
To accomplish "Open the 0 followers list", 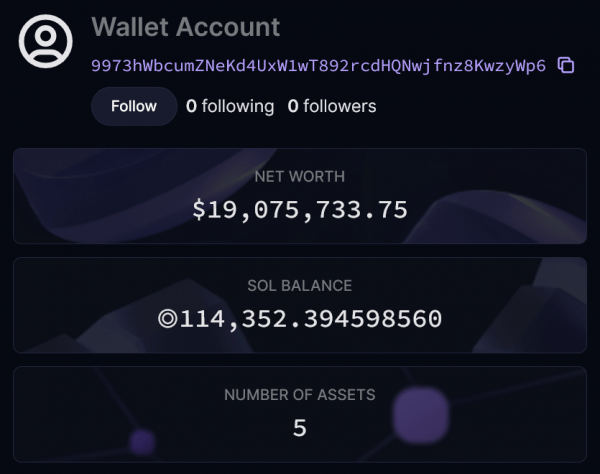I will click(x=332, y=106).
